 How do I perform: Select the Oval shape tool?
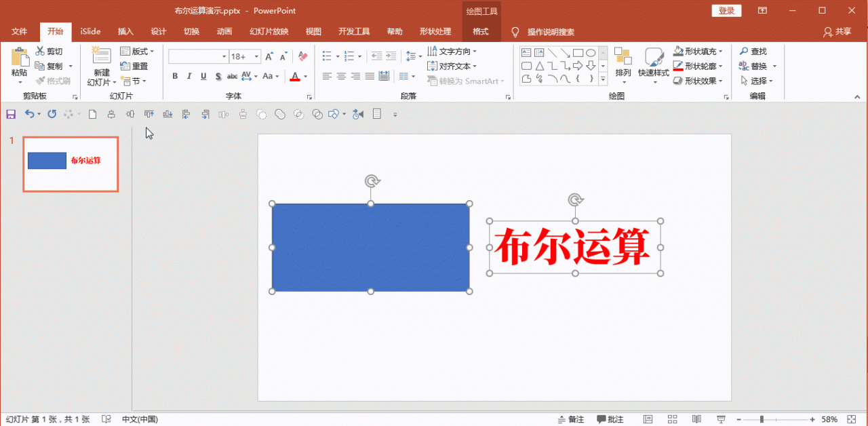pos(591,52)
